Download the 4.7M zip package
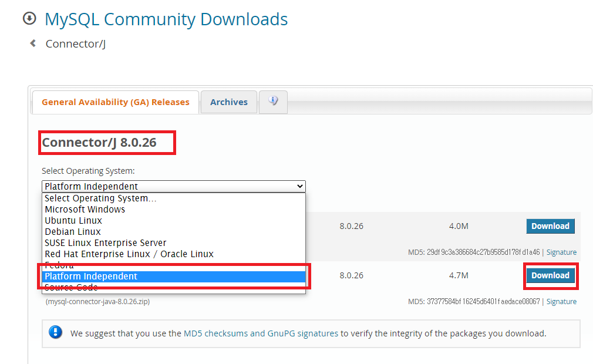The height and width of the screenshot is (364, 593). point(550,275)
